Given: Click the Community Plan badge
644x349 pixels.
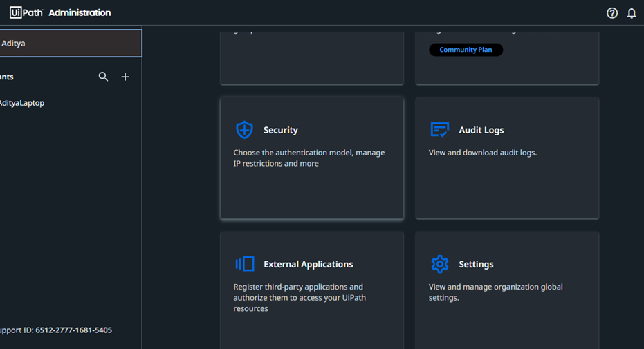Looking at the screenshot, I should pos(466,50).
